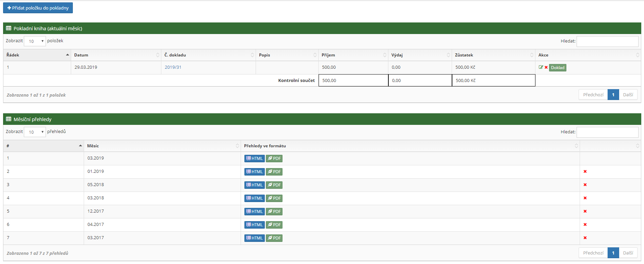Delete the 03.2017 overview row
Image resolution: width=644 pixels, height=264 pixels.
click(x=585, y=238)
